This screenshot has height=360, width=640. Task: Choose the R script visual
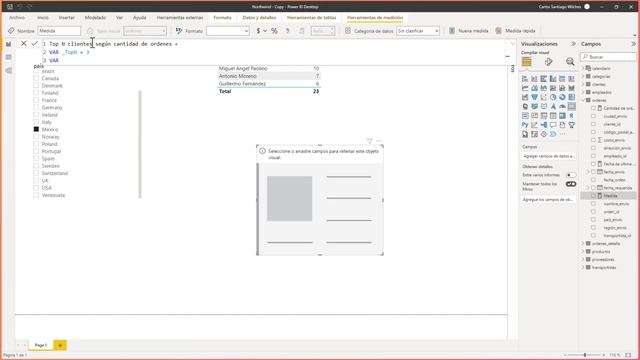point(571,116)
